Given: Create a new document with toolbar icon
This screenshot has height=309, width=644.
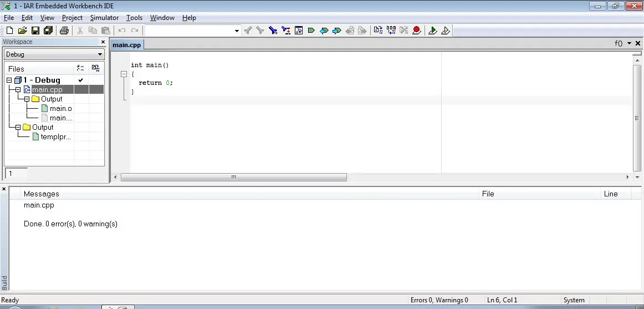Looking at the screenshot, I should [9, 31].
